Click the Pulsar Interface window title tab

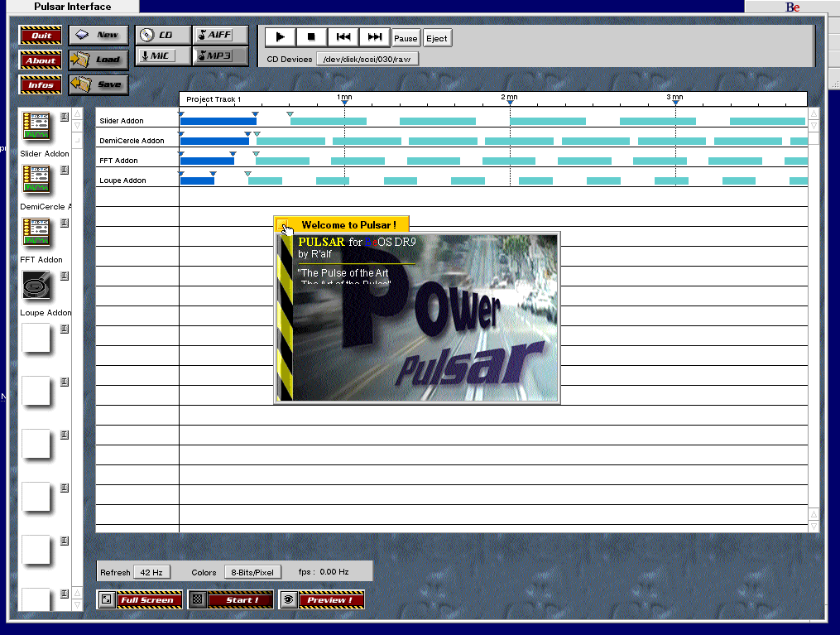coord(72,7)
